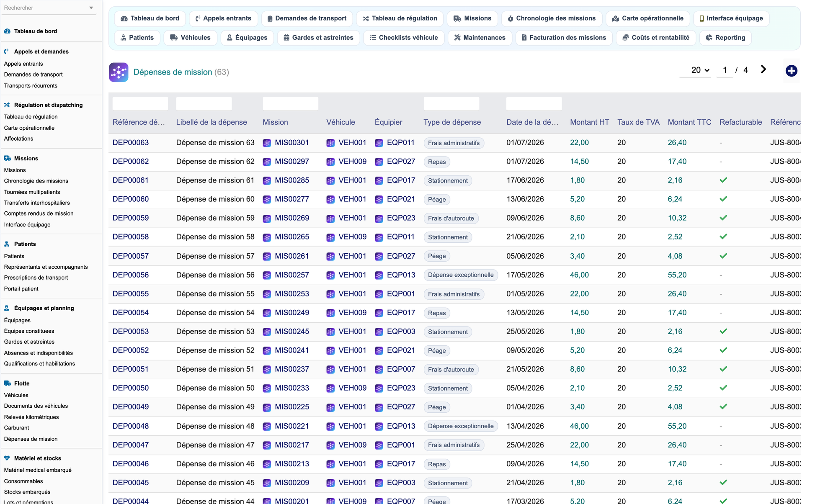Open mission MIS00297 link
Viewport: 815px width, 504px height.
pos(292,162)
